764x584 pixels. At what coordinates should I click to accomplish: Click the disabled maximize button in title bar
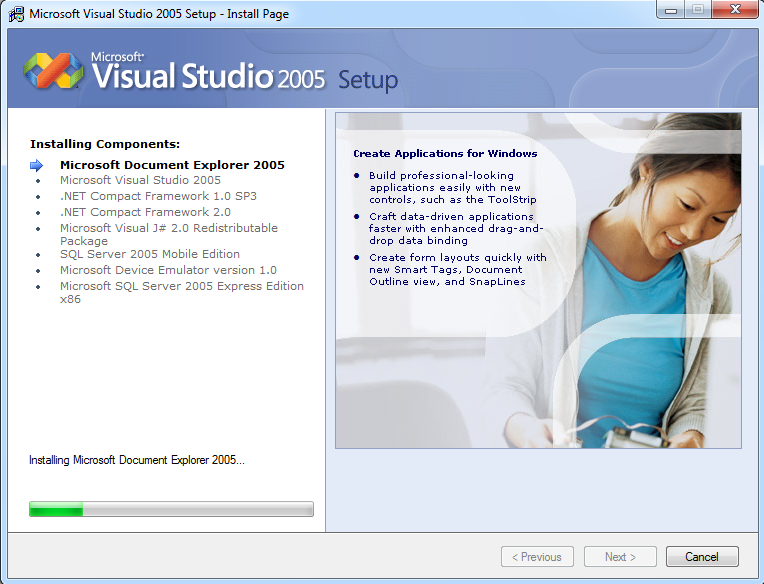coord(698,9)
